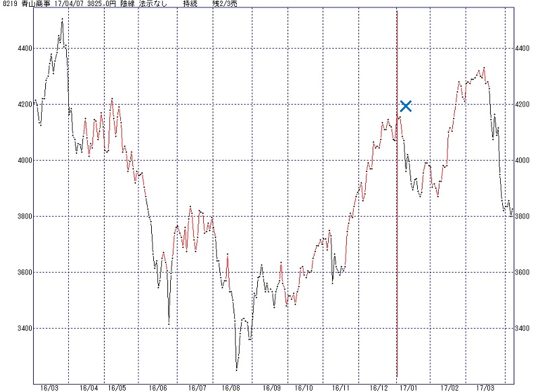Click the 4400 label on left price axis
The width and height of the screenshot is (540, 392).
click(20, 49)
